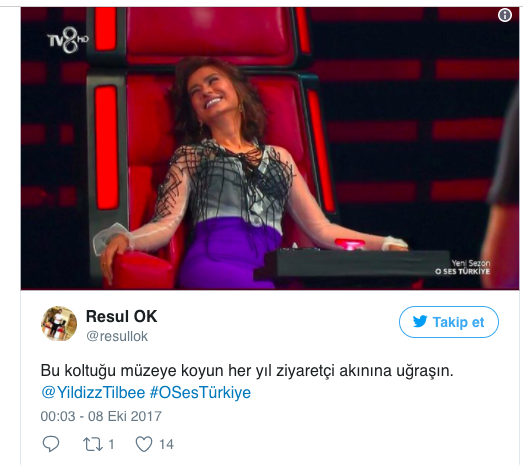Click the Resul OK display name
Image resolution: width=523 pixels, height=470 pixels.
coord(121,316)
